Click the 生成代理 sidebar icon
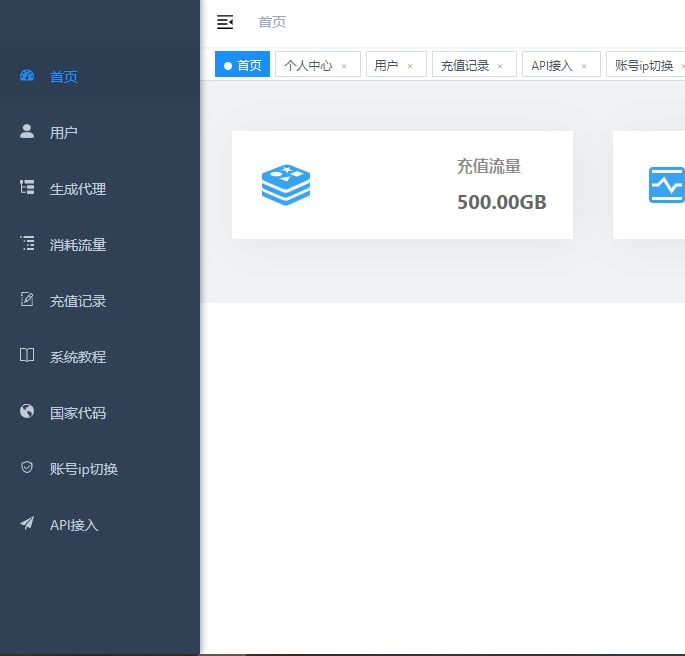Screen dimensions: 685x656 tap(27, 188)
